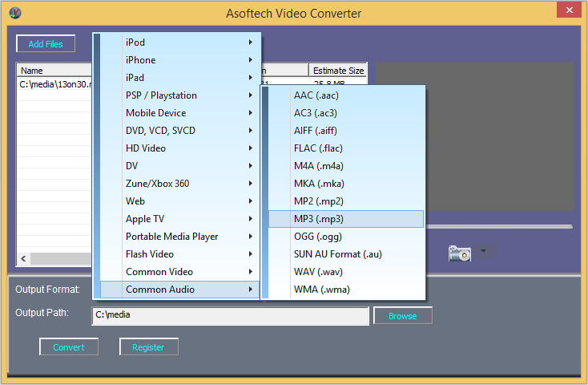Click the Add Files button
Screen dimensions: 588x385
(46, 44)
